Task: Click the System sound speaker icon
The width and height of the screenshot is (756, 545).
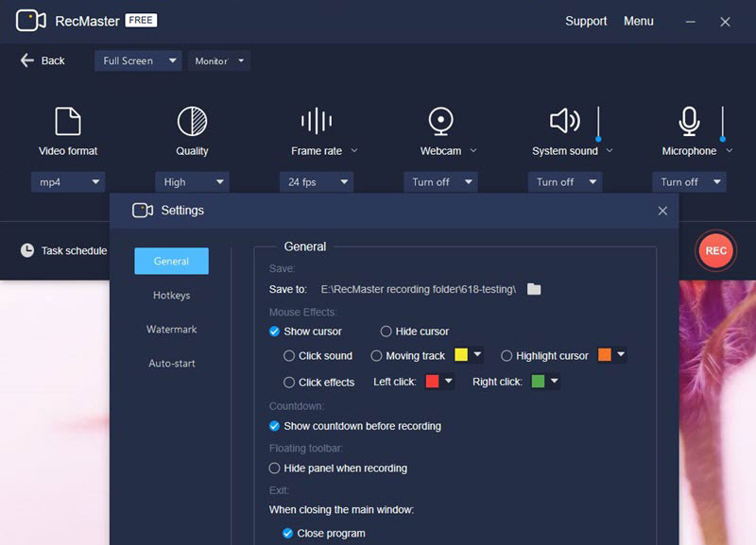Action: [565, 121]
